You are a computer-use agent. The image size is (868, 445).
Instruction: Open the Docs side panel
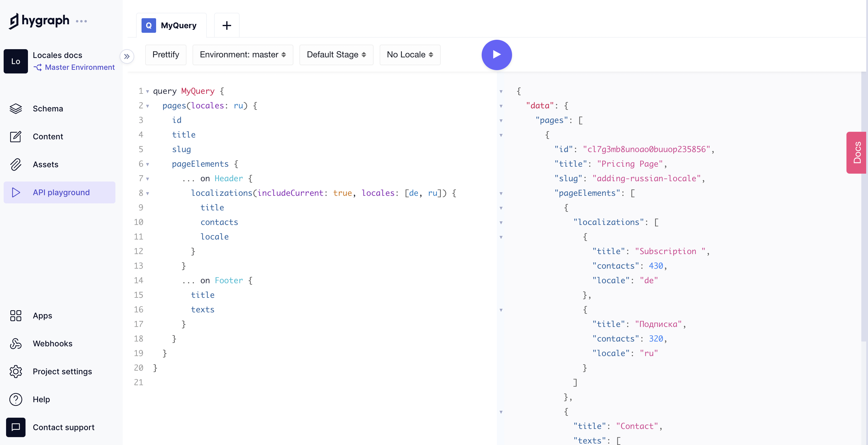click(856, 153)
